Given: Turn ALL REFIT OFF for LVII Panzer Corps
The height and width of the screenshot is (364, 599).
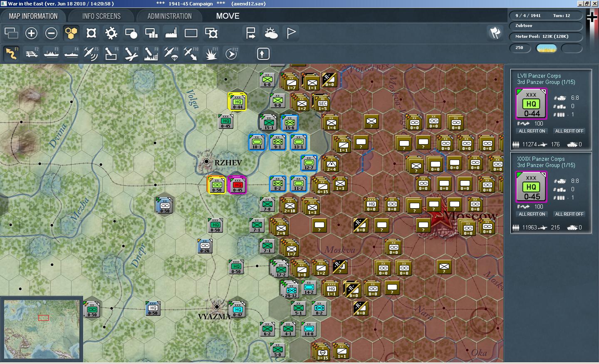Looking at the screenshot, I should [x=569, y=131].
